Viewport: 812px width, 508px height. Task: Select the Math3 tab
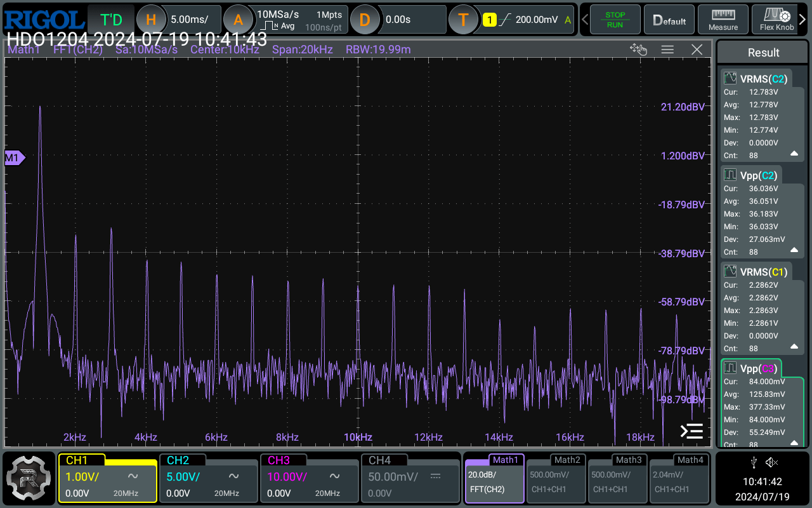tap(617, 478)
